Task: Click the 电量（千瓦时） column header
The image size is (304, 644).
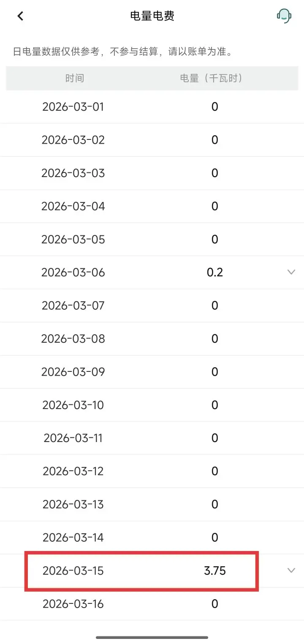Action: [211, 78]
